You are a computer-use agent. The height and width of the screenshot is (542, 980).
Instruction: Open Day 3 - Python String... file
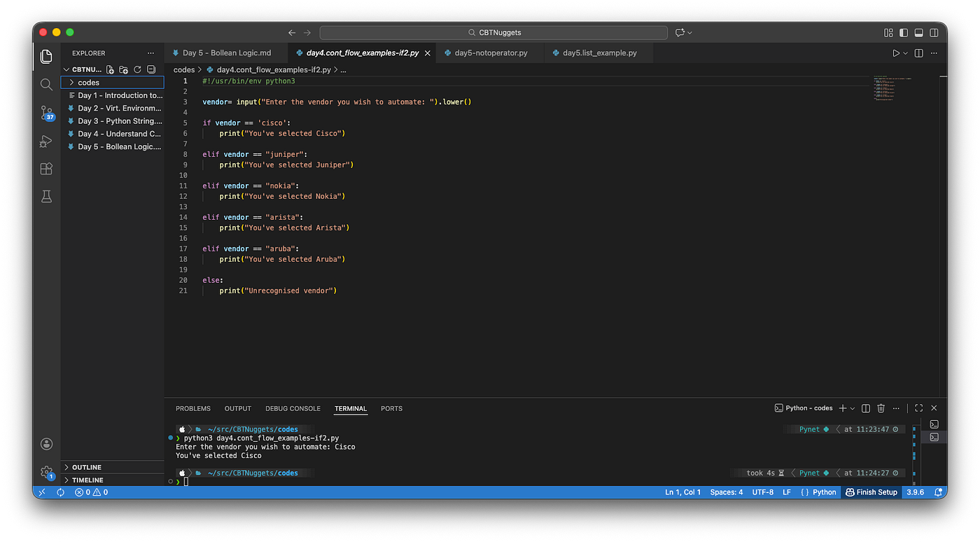click(112, 121)
